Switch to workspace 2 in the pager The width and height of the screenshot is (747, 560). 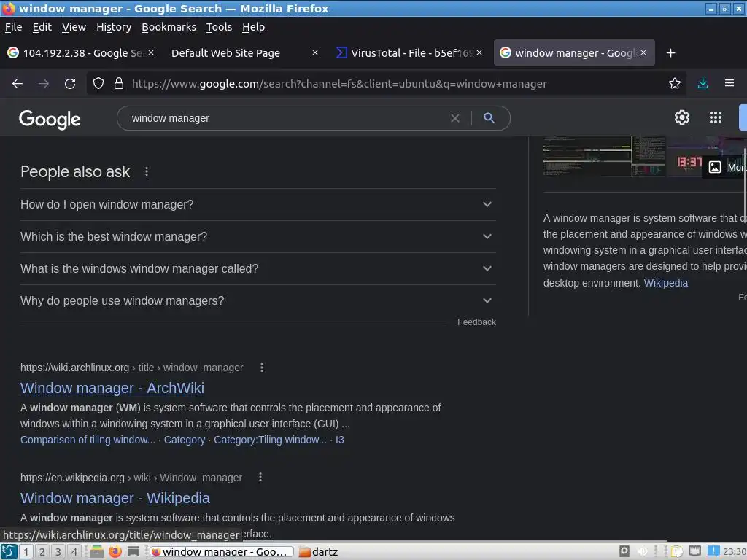tap(42, 551)
